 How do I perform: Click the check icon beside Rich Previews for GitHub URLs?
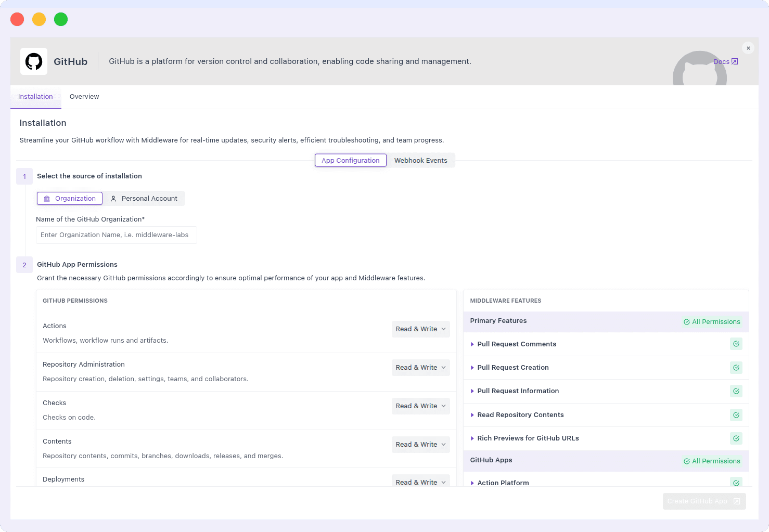(736, 438)
